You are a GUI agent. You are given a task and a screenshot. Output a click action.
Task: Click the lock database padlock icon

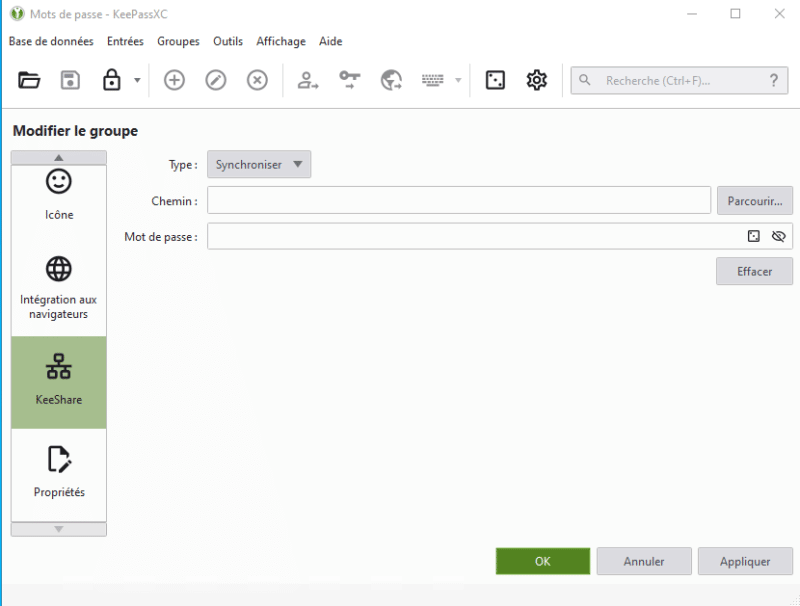pos(112,80)
